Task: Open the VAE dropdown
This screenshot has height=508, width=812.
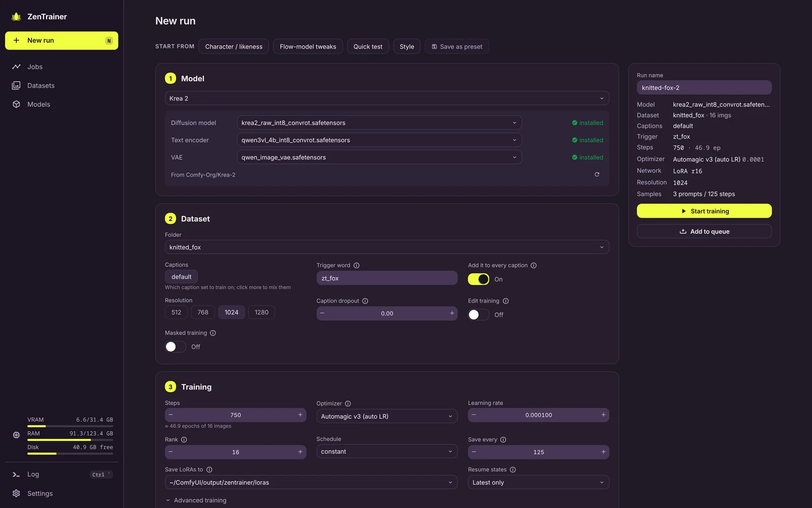Action: (379, 157)
